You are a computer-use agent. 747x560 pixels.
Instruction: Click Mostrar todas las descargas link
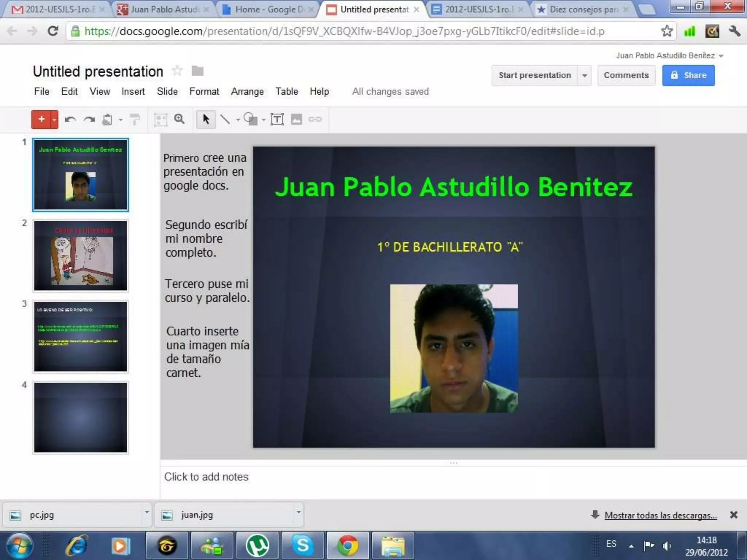(x=660, y=515)
